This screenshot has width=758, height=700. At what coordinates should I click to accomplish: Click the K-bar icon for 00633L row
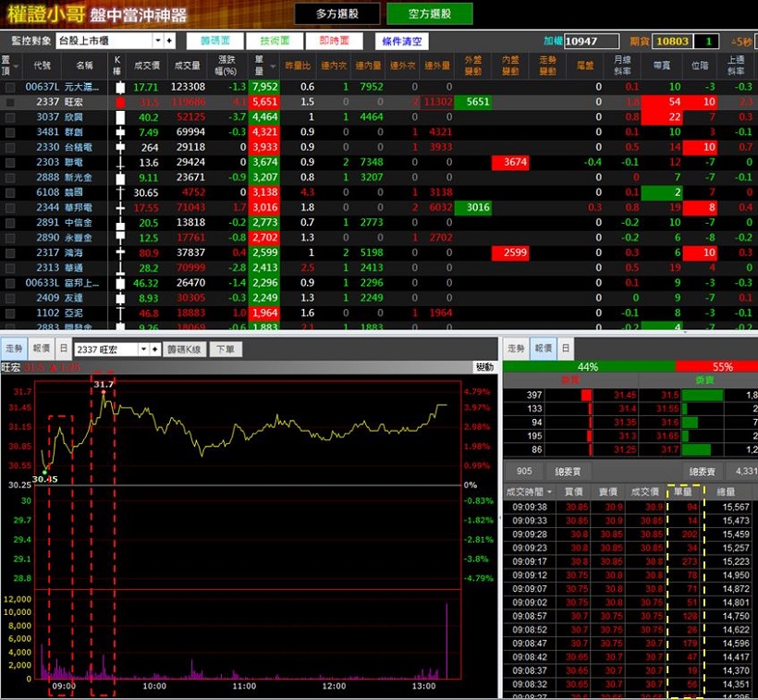click(120, 283)
